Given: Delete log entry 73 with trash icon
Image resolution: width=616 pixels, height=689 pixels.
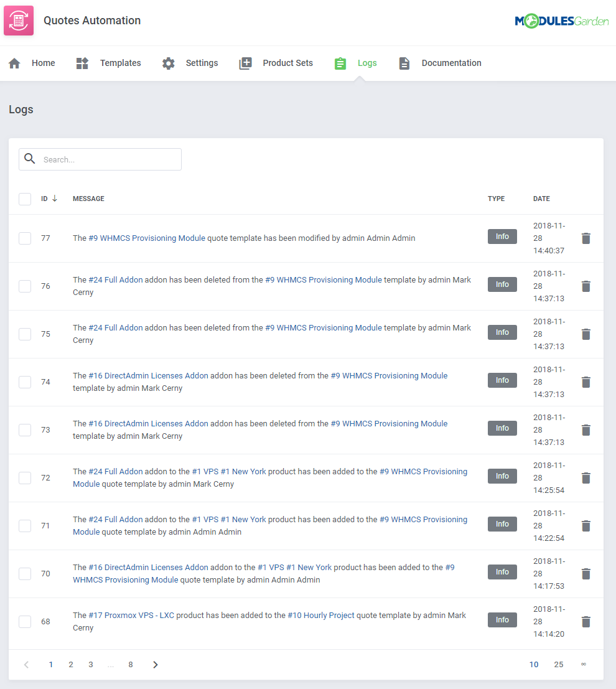Looking at the screenshot, I should 586,429.
